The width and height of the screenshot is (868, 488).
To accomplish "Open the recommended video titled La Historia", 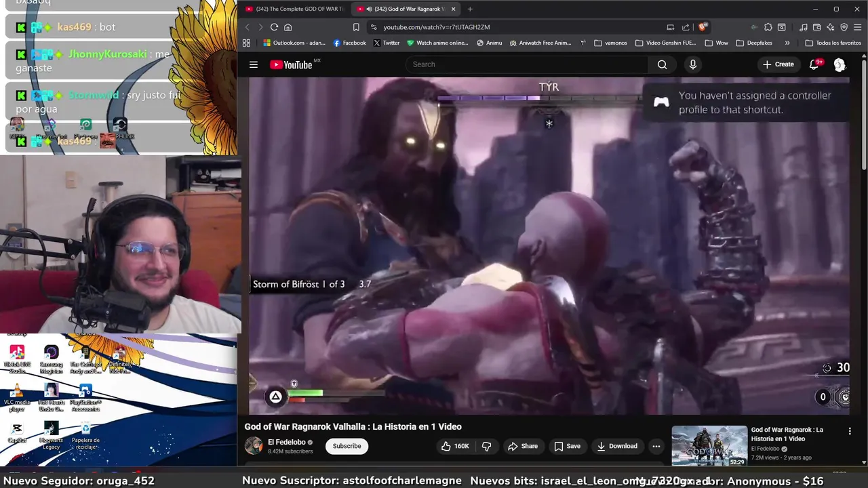I will (x=787, y=434).
